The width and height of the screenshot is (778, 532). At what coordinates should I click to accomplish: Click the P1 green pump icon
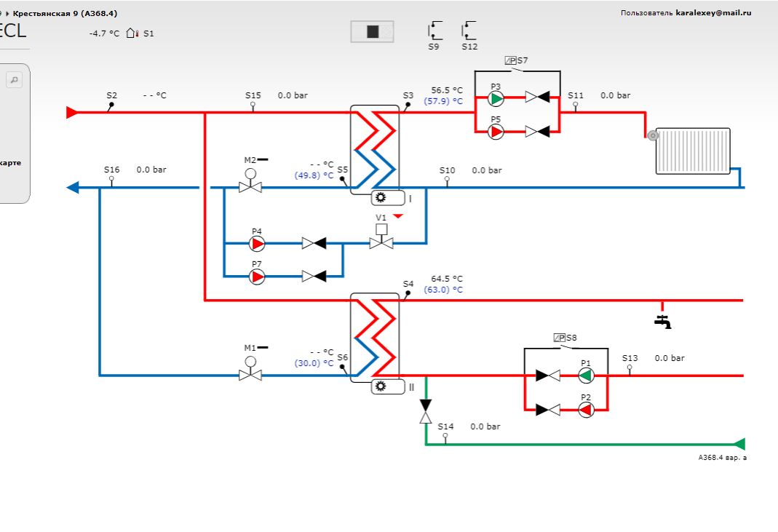pyautogui.click(x=587, y=376)
